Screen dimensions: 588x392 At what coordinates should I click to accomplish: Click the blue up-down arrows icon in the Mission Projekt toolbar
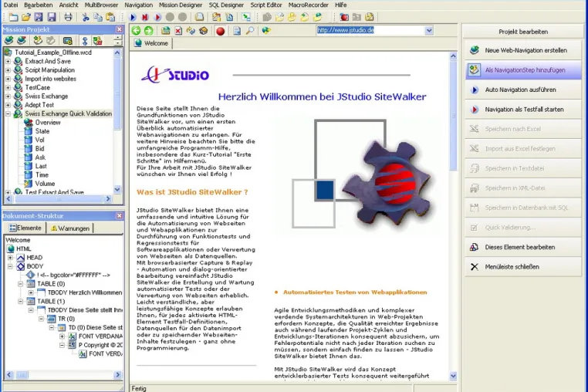(x=85, y=41)
